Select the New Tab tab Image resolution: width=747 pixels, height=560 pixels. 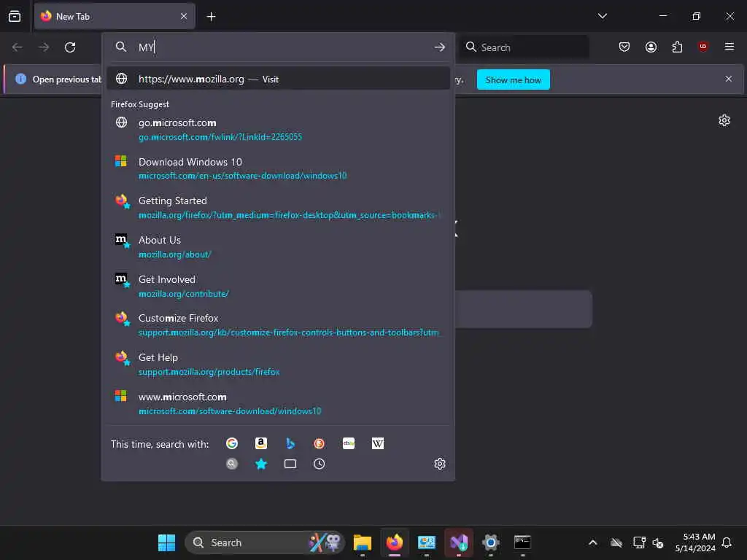pos(115,16)
